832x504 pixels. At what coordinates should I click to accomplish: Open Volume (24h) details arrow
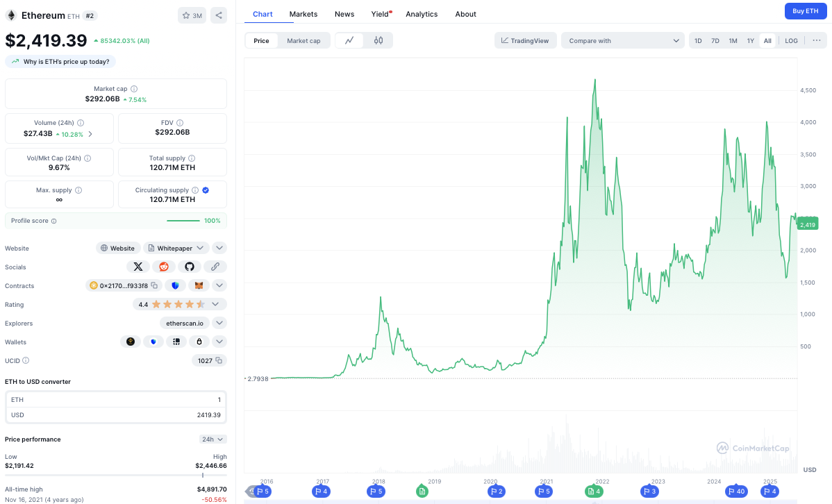91,134
